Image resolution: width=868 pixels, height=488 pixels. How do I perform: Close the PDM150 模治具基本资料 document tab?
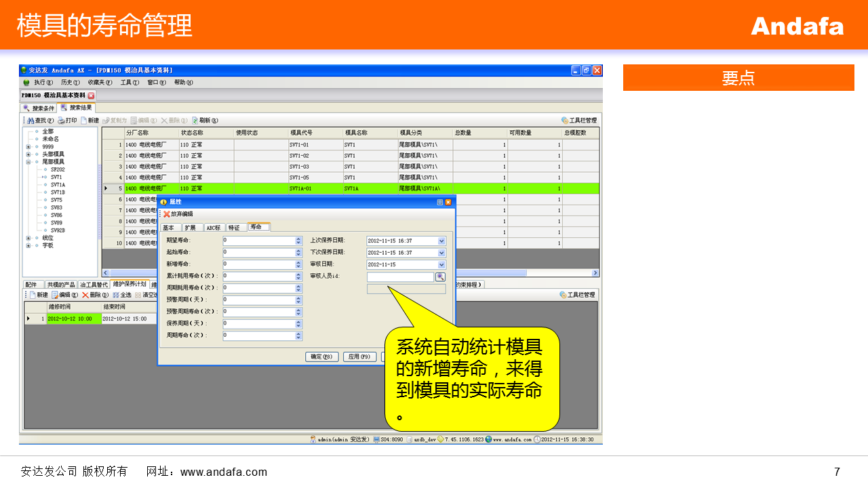pyautogui.click(x=92, y=96)
